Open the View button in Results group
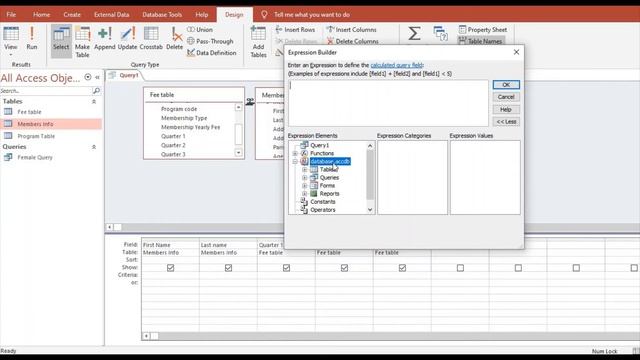The image size is (640, 360). pyautogui.click(x=11, y=40)
